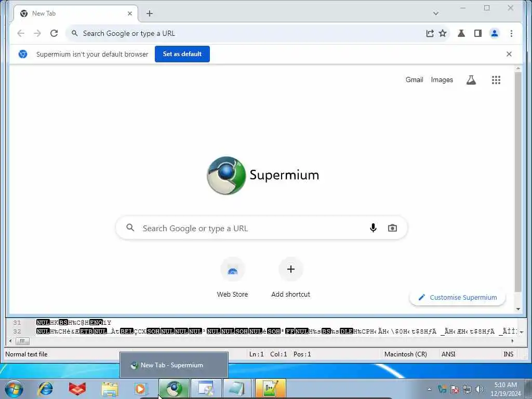Open the clock showing 5:10 AM
This screenshot has height=399, width=532.
click(x=506, y=389)
